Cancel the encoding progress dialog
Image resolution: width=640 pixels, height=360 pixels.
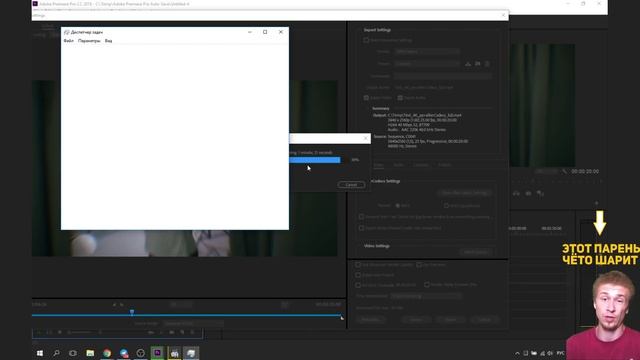pos(351,185)
